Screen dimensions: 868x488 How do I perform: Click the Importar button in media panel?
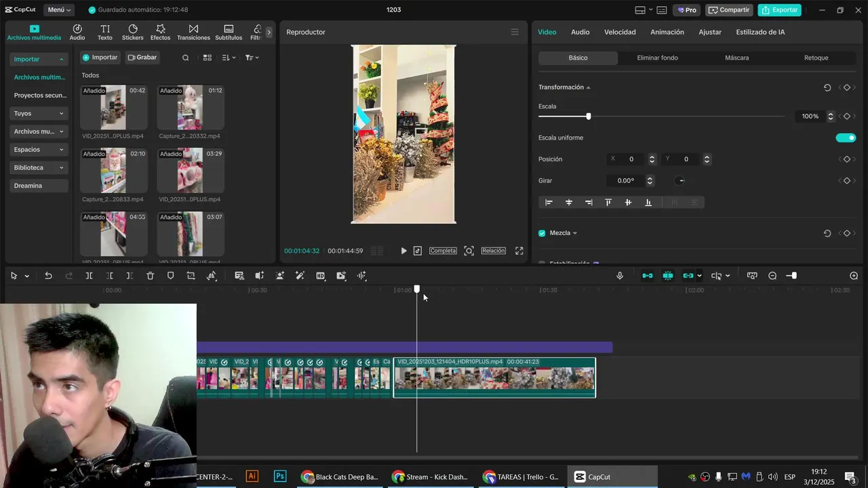100,58
